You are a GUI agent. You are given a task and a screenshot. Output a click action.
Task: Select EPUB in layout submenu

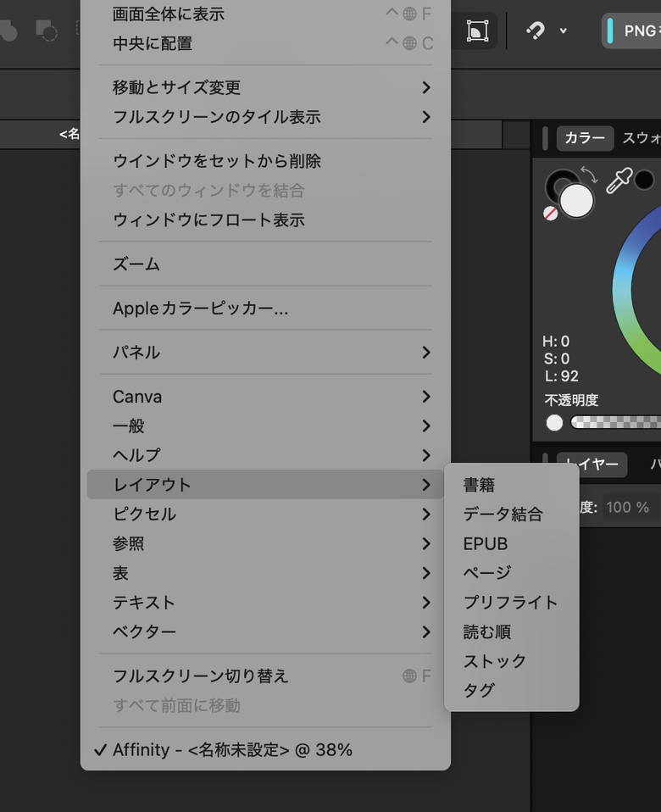click(x=511, y=544)
